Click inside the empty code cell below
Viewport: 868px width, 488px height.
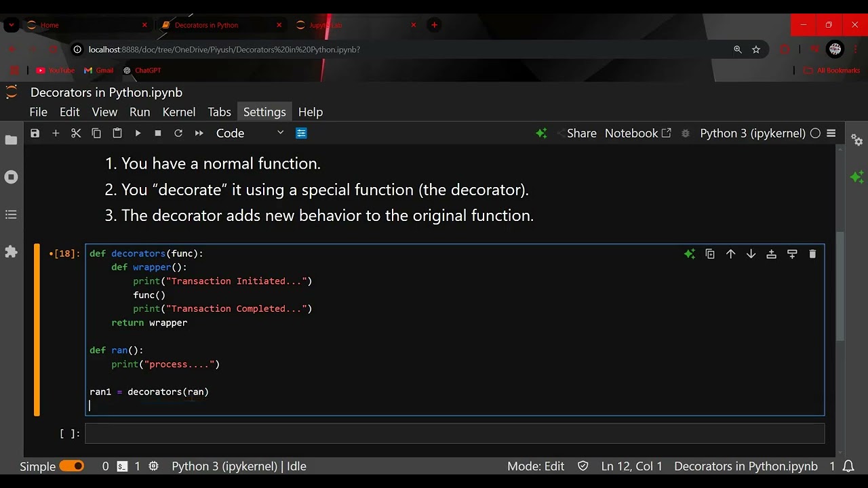coord(454,434)
